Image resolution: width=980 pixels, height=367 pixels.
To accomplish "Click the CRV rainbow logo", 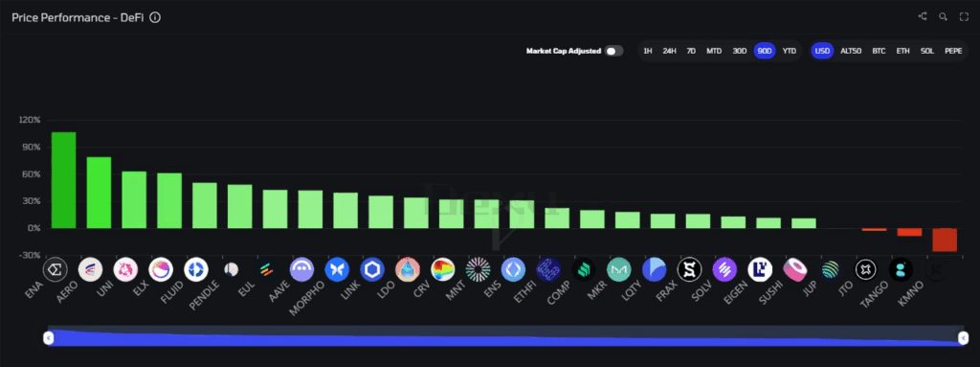I will click(x=443, y=269).
